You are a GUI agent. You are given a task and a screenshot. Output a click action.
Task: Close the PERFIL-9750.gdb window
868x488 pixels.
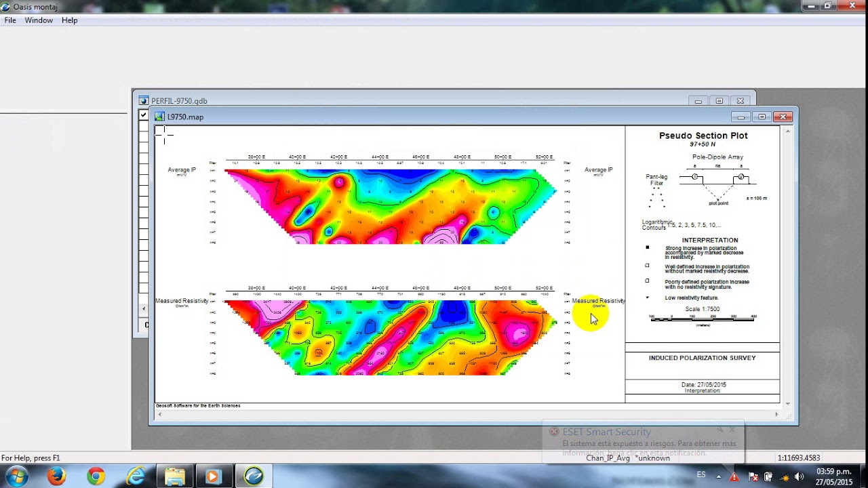741,101
